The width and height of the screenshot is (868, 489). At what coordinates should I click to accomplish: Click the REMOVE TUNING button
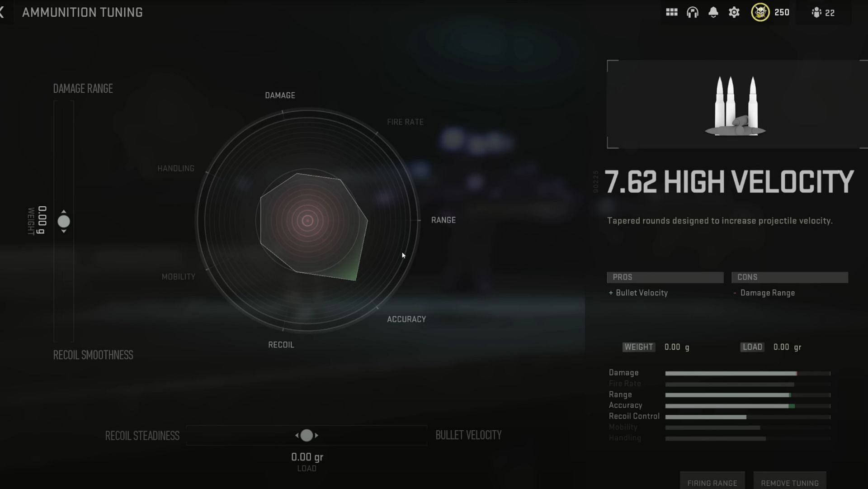click(790, 483)
